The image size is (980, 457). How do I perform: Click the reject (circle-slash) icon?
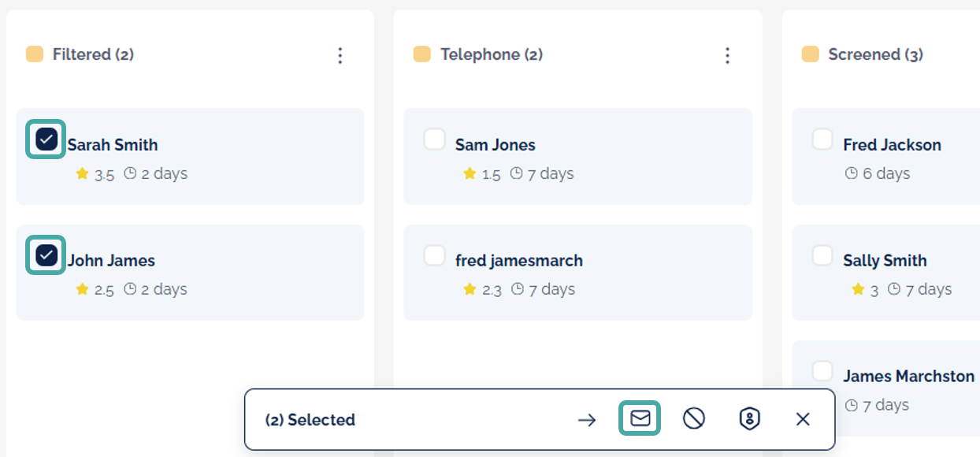pos(694,419)
